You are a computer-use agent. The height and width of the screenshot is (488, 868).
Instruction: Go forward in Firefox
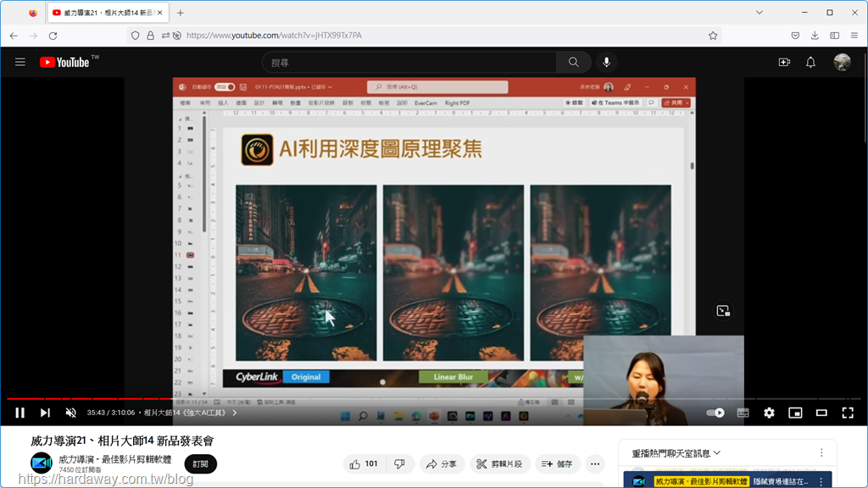[x=33, y=36]
